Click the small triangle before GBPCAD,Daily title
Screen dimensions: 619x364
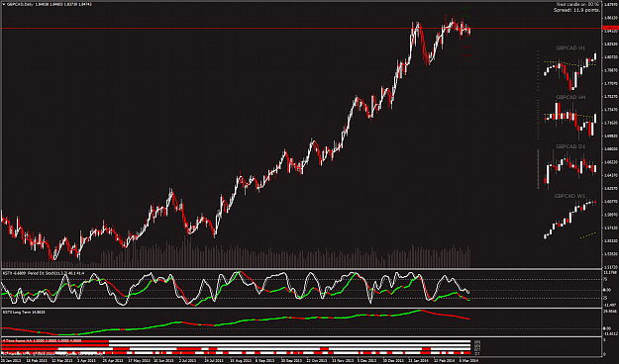point(4,4)
